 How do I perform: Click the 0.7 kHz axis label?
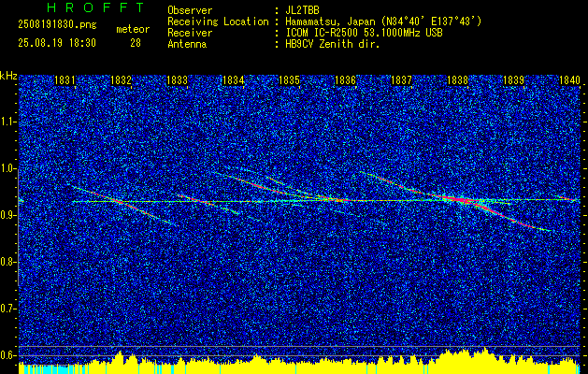tap(8, 309)
